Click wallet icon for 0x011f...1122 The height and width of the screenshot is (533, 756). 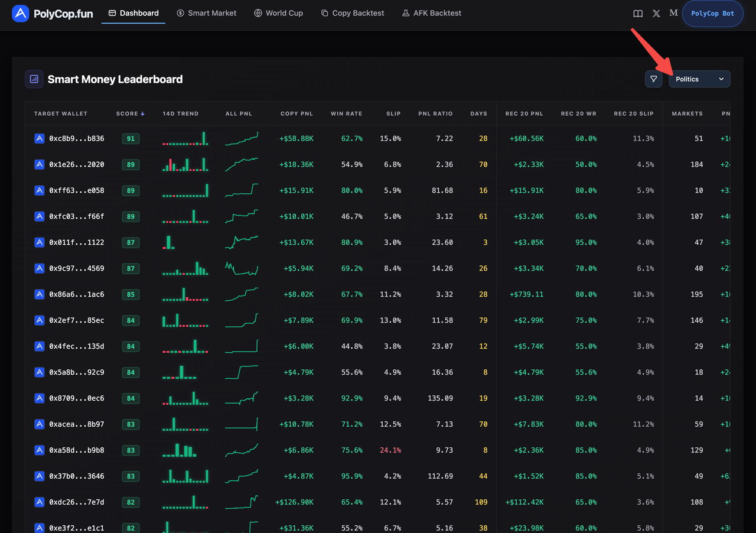(x=40, y=242)
